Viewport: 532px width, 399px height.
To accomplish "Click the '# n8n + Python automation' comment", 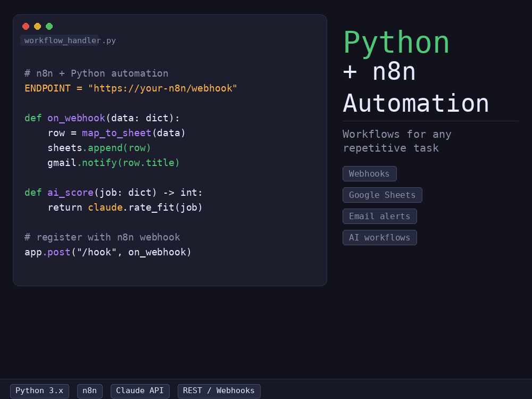I will point(96,73).
